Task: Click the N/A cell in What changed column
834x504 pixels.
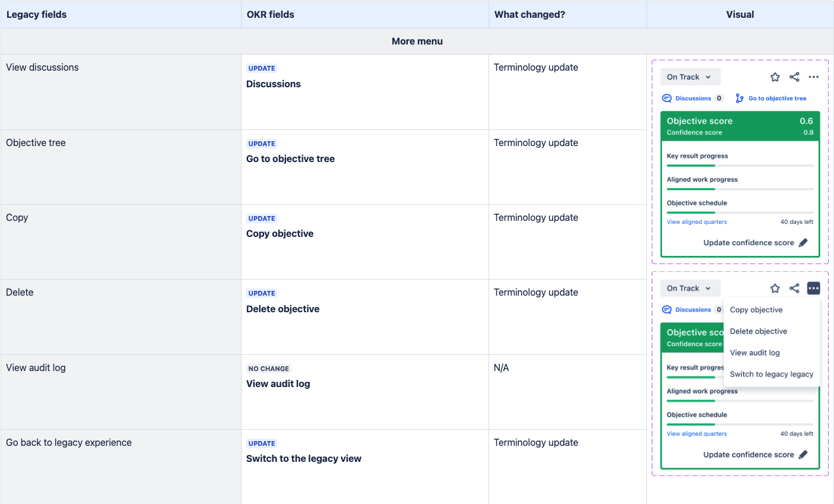Action: (x=567, y=392)
